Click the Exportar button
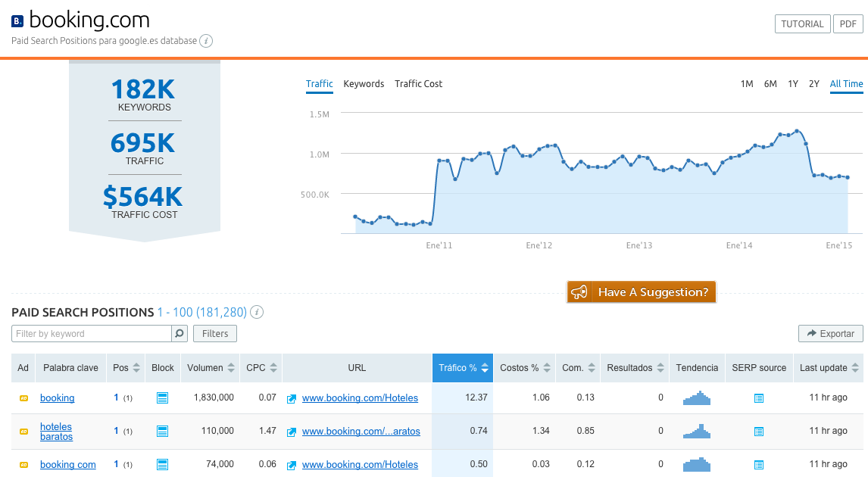The height and width of the screenshot is (477, 868). [x=830, y=333]
